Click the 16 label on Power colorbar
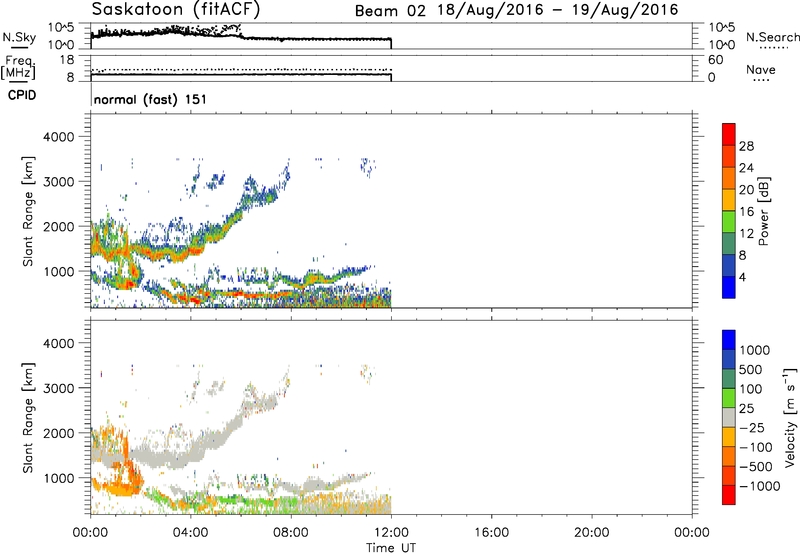The height and width of the screenshot is (554, 800). tap(746, 212)
